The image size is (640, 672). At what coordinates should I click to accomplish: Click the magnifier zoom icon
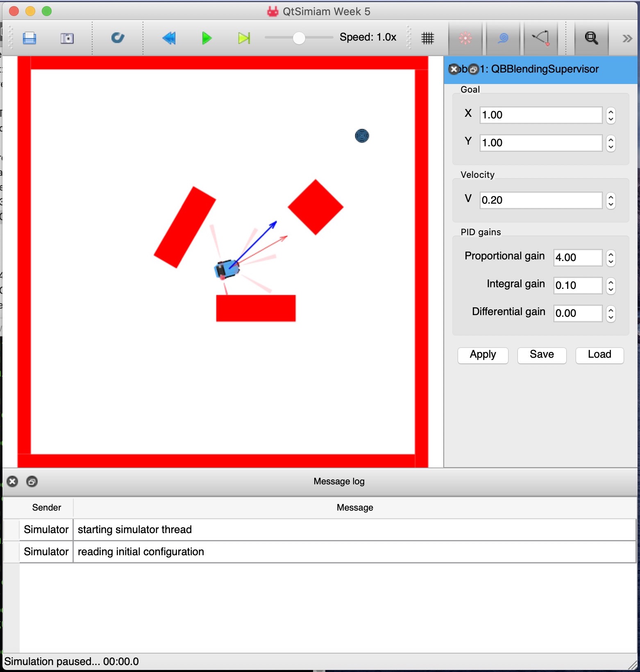591,38
